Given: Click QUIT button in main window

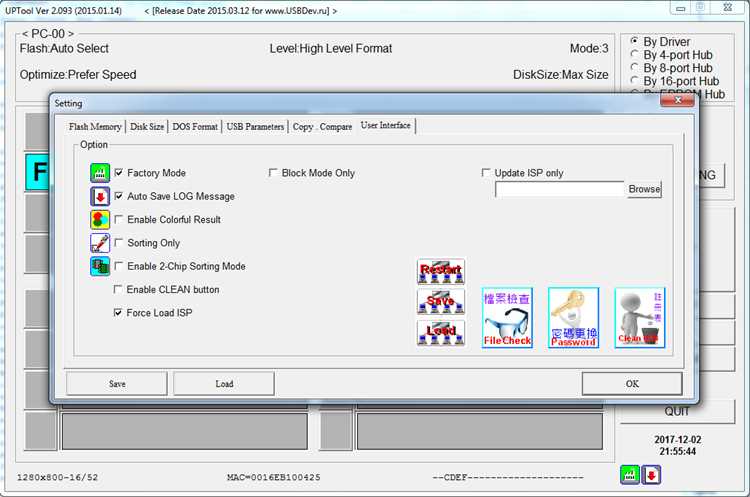Looking at the screenshot, I should click(677, 411).
